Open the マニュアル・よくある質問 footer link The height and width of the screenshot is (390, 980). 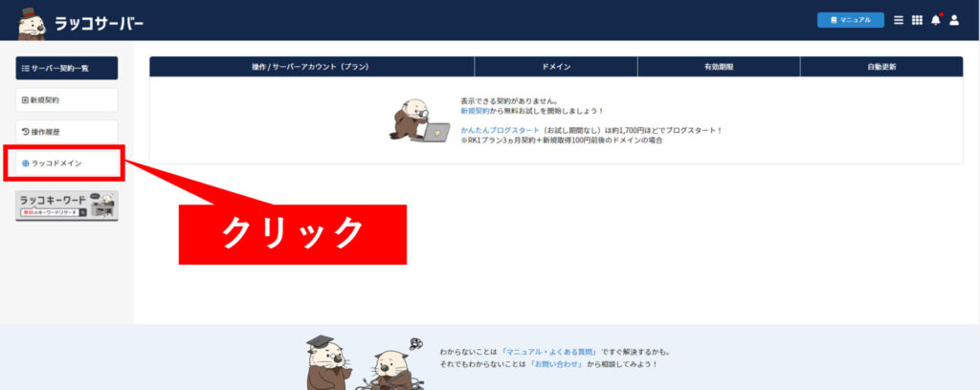point(550,352)
